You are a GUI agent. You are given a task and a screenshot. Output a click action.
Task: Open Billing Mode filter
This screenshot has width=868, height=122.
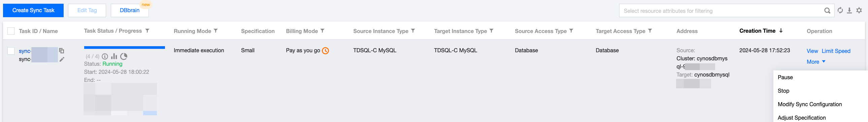[x=323, y=31]
